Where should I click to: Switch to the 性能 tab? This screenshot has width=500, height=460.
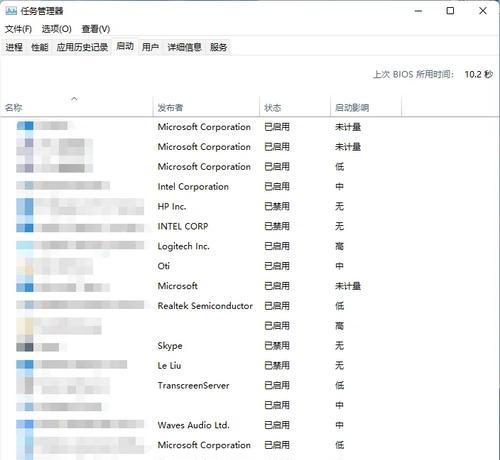40,47
